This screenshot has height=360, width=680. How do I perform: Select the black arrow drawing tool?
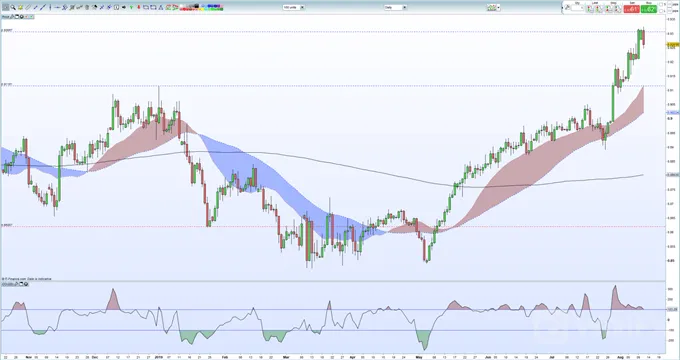coord(124,7)
